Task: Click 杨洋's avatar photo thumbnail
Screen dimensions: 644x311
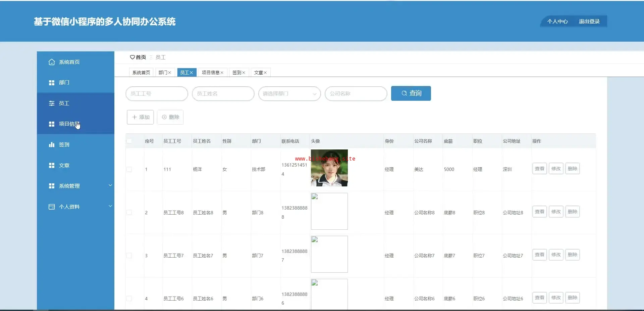Action: pyautogui.click(x=329, y=168)
